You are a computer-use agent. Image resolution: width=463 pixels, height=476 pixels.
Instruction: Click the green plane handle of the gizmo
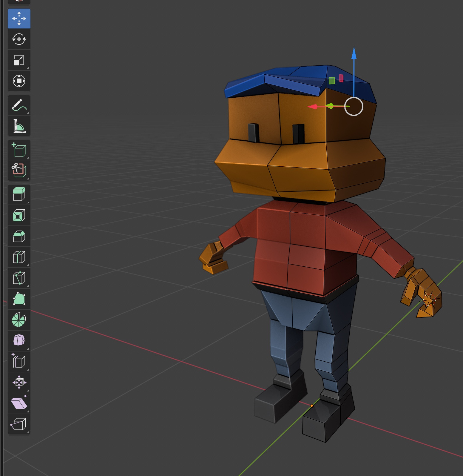click(x=332, y=81)
